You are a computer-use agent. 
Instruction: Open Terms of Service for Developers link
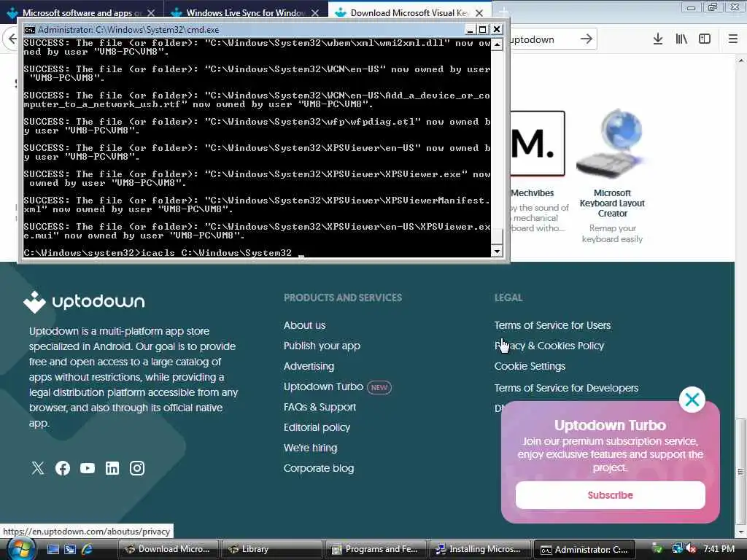pyautogui.click(x=566, y=388)
